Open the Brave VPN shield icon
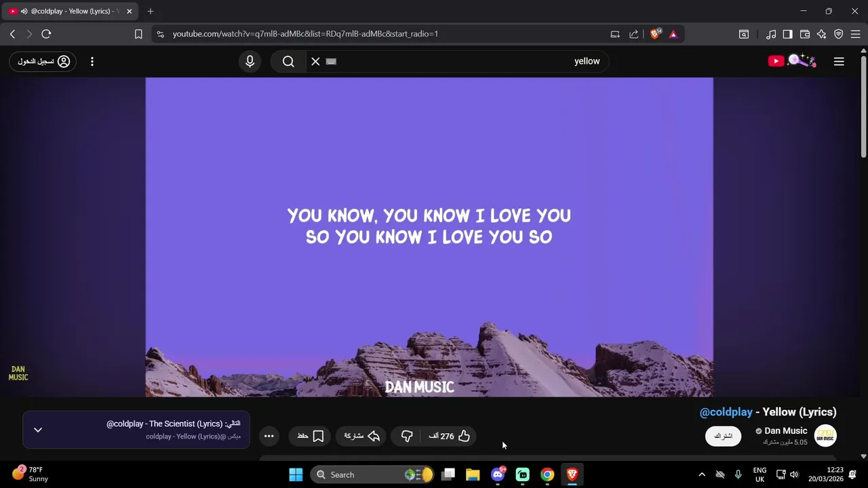This screenshot has height=488, width=868. point(839,34)
